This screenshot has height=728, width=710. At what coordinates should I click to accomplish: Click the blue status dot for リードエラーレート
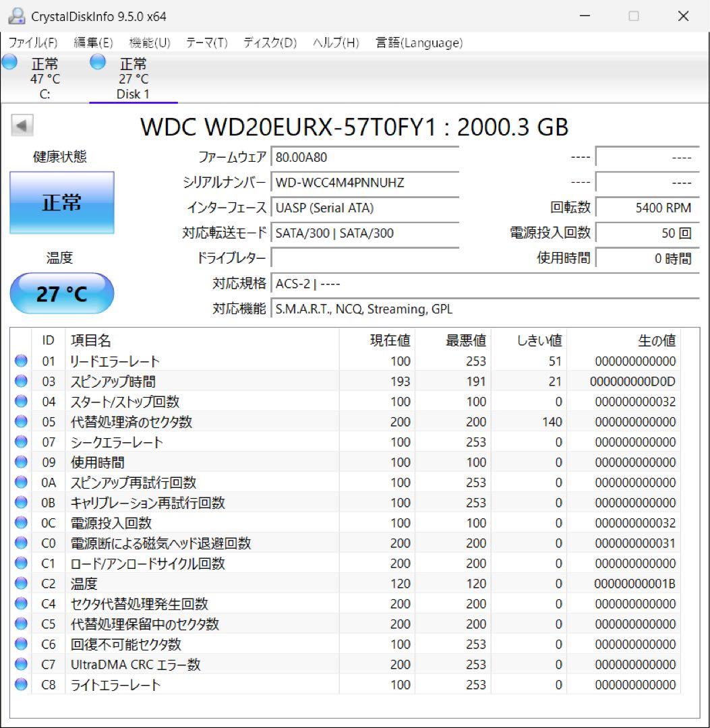pos(20,361)
